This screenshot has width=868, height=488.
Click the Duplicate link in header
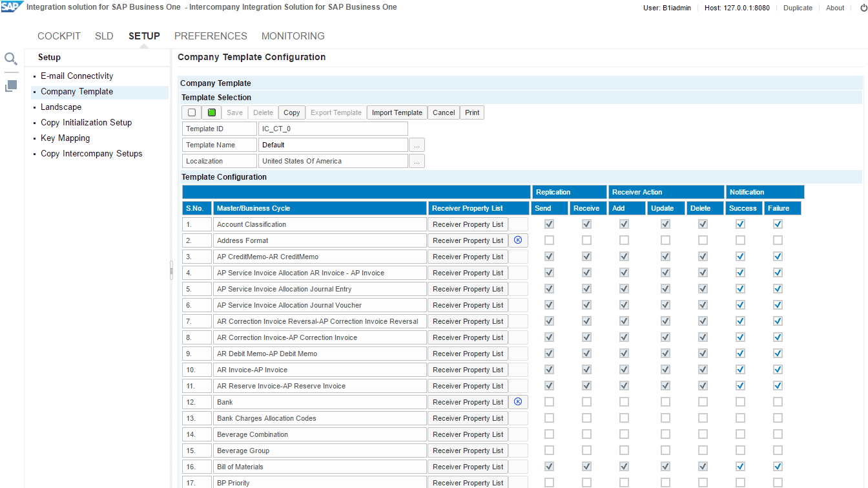point(798,8)
